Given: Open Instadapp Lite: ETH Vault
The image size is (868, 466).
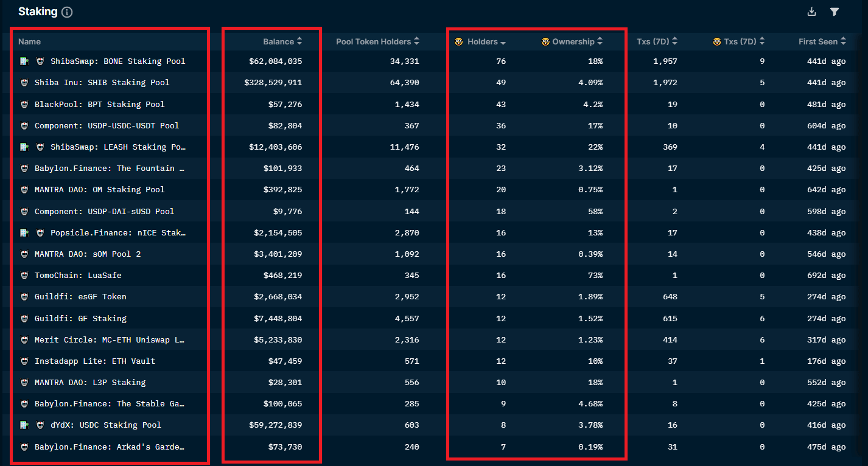Looking at the screenshot, I should tap(95, 361).
